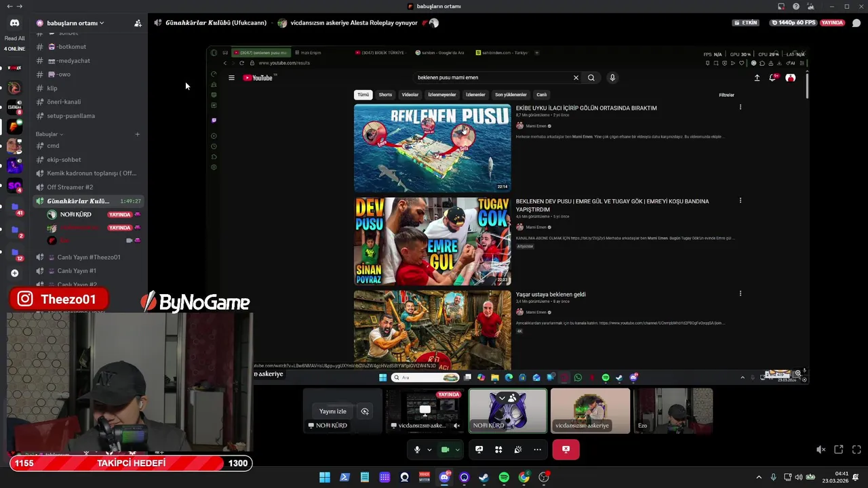
Task: Open the server invite people icon
Action: (138, 23)
